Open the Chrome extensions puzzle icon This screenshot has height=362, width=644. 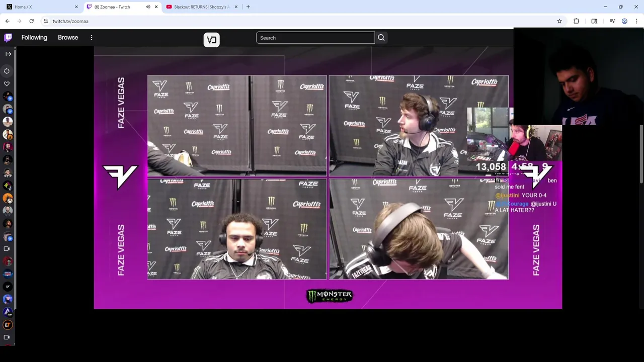(577, 21)
